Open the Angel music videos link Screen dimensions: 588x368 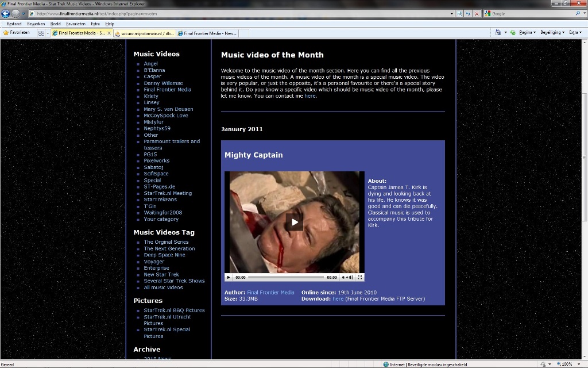pos(151,64)
